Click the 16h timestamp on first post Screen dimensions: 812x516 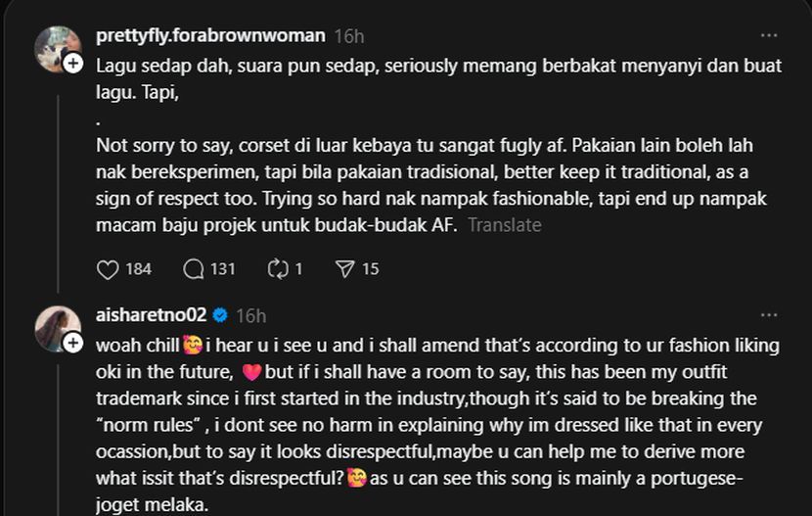[x=348, y=36]
